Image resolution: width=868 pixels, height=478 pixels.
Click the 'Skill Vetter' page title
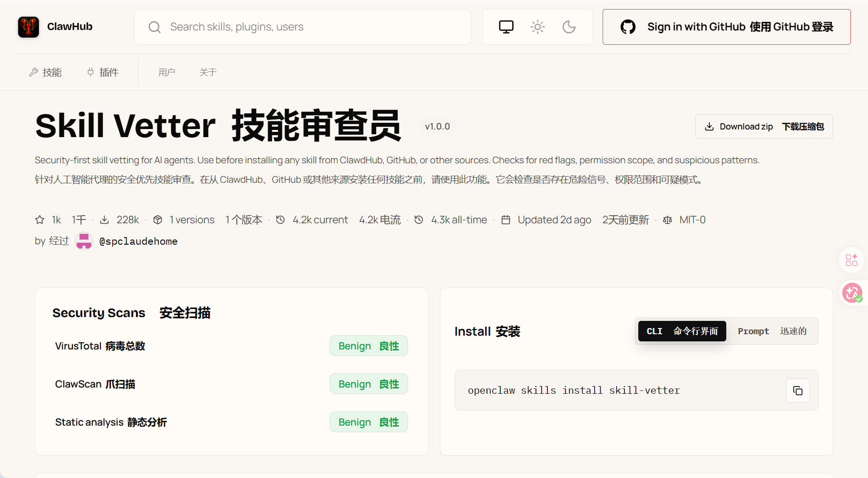[126, 126]
